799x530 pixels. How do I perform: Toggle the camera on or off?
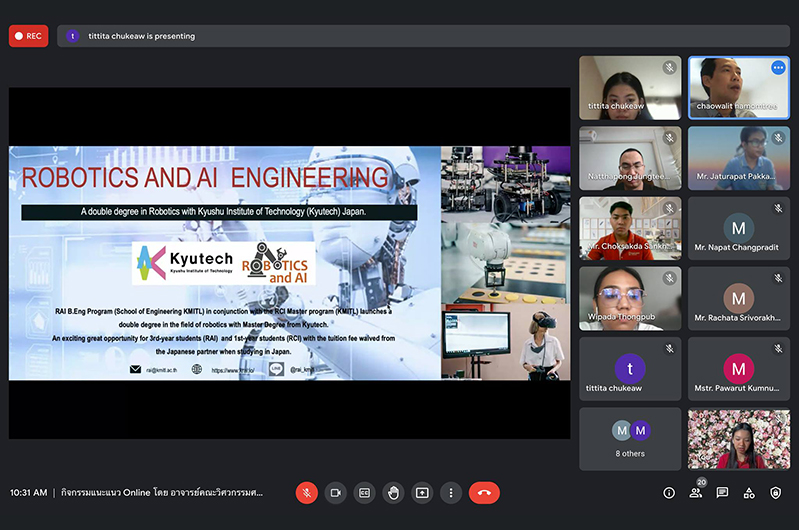pyautogui.click(x=335, y=493)
